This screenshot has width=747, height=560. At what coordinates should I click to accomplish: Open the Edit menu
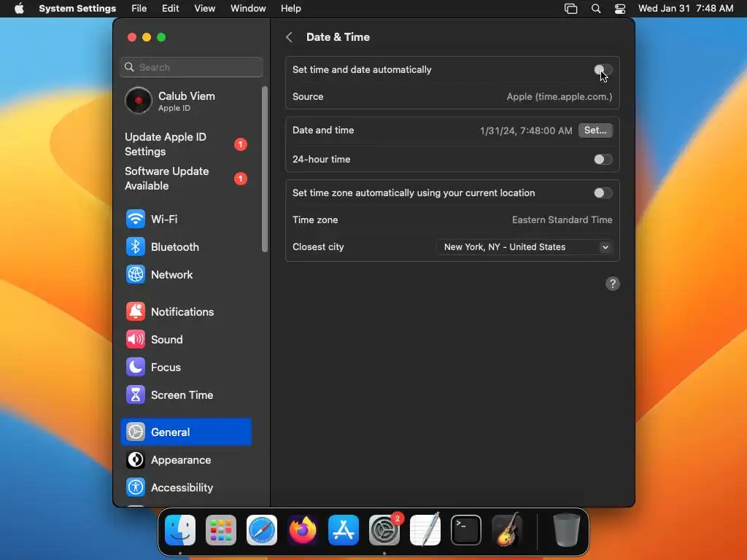click(x=170, y=9)
